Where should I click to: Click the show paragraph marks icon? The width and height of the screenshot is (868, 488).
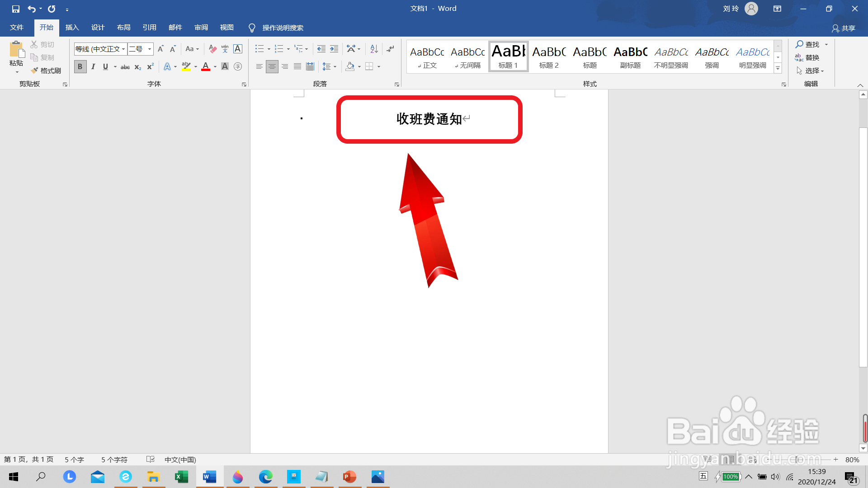pos(391,49)
